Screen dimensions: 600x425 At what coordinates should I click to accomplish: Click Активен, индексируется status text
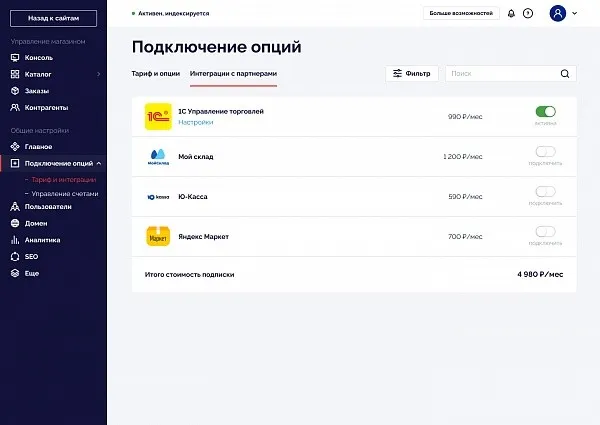pos(174,13)
